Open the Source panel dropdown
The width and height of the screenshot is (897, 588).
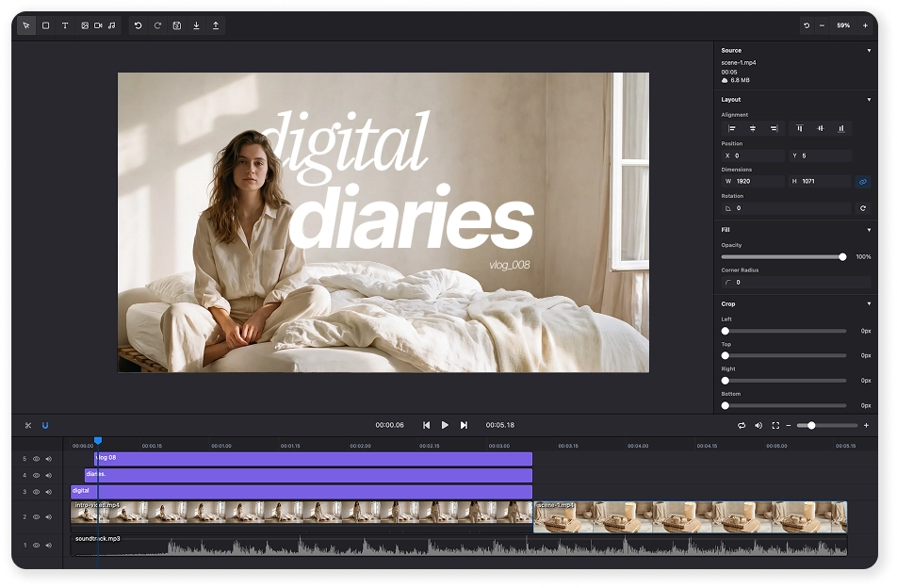tap(869, 50)
